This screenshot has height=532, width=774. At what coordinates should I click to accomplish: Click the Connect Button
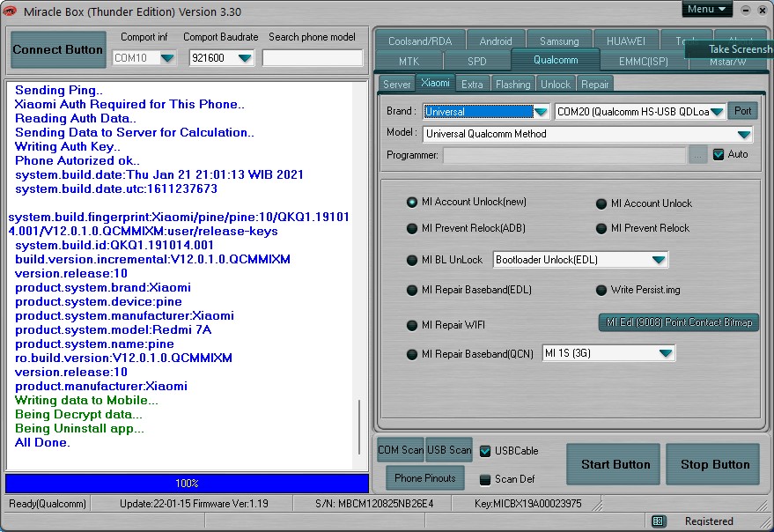click(58, 49)
